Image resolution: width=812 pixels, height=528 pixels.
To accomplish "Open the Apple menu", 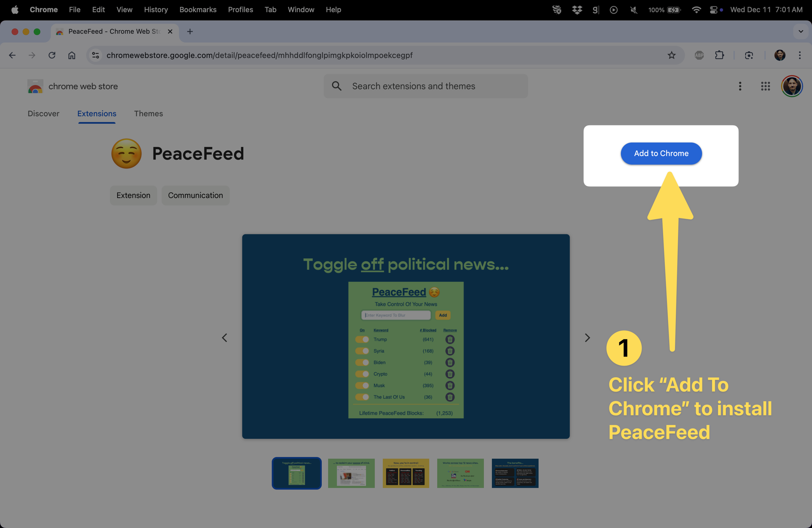I will point(15,10).
